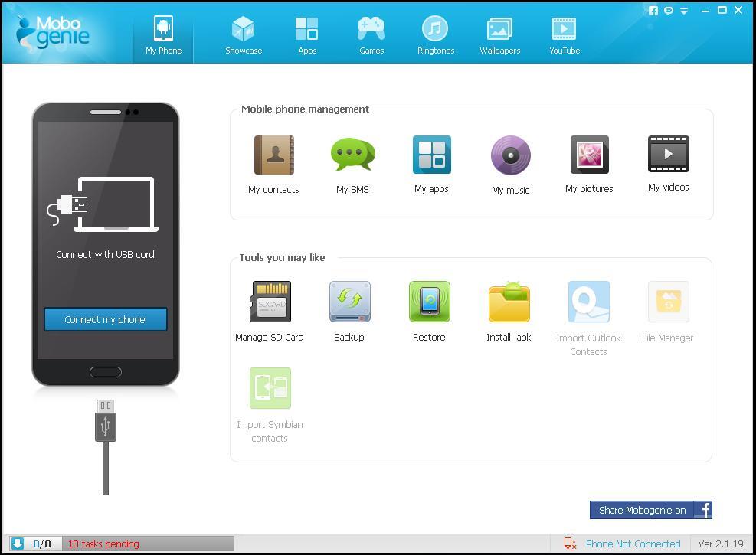Open the feedback speech bubble icon
Screen dimensions: 756x555
tap(668, 11)
